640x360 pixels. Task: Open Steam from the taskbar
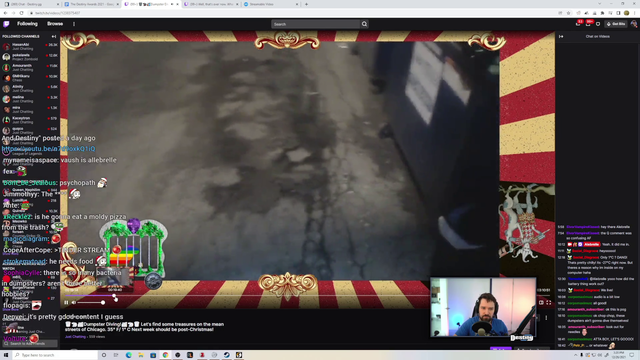point(227,355)
